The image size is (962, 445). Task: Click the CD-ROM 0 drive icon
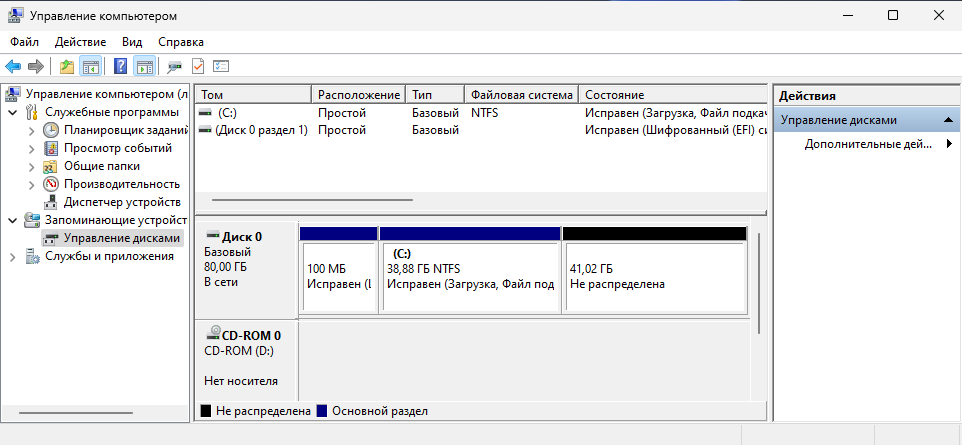click(214, 333)
